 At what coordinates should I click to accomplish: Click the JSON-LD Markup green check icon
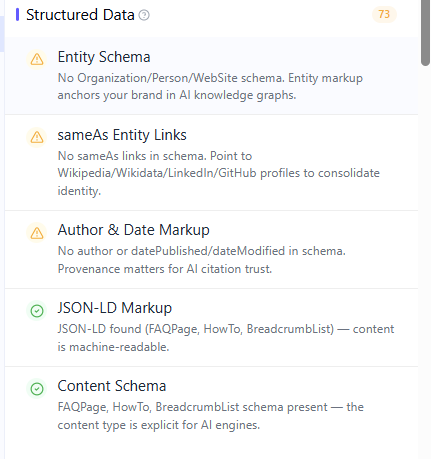point(37,311)
